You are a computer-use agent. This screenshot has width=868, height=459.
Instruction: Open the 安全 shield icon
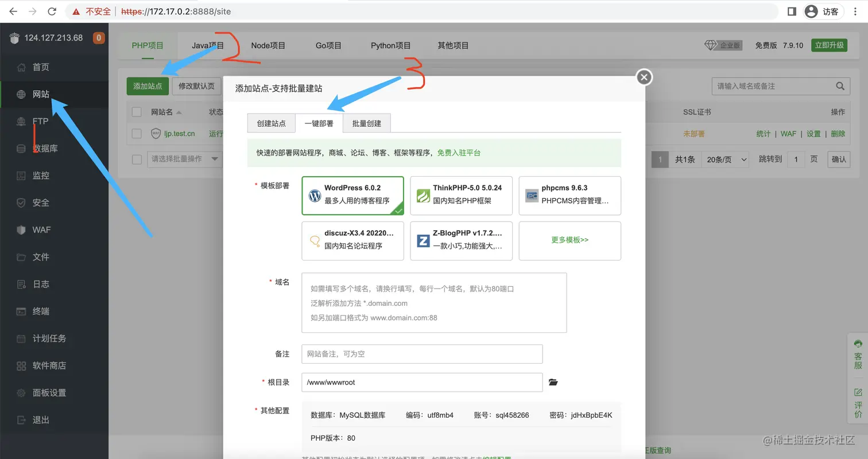coord(21,203)
